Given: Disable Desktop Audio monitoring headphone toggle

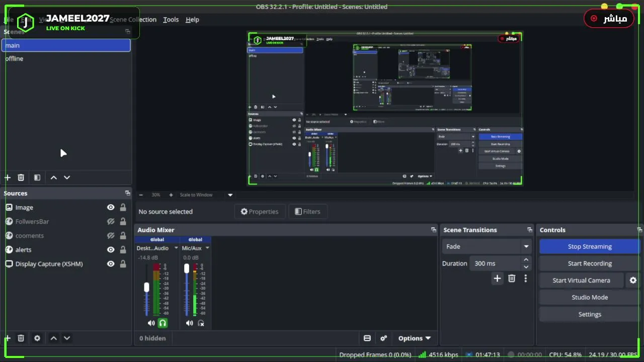Looking at the screenshot, I should (x=163, y=323).
